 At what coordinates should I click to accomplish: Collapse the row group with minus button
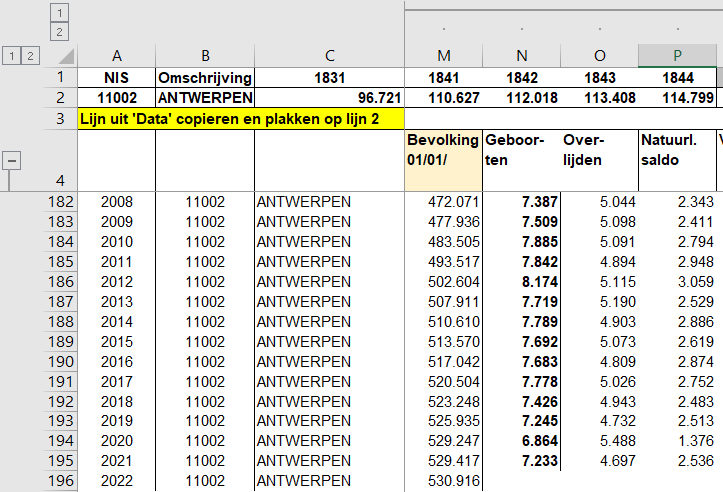pos(12,161)
